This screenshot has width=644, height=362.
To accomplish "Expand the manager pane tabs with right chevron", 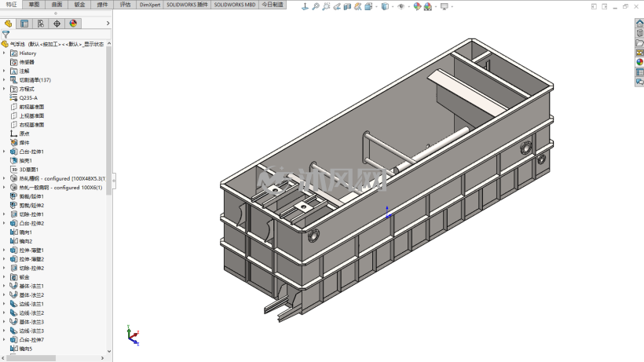I will (108, 24).
